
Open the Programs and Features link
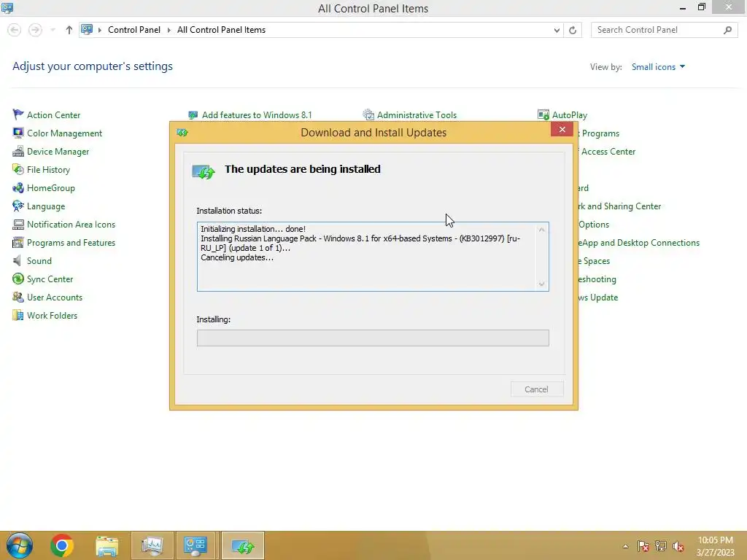[71, 242]
